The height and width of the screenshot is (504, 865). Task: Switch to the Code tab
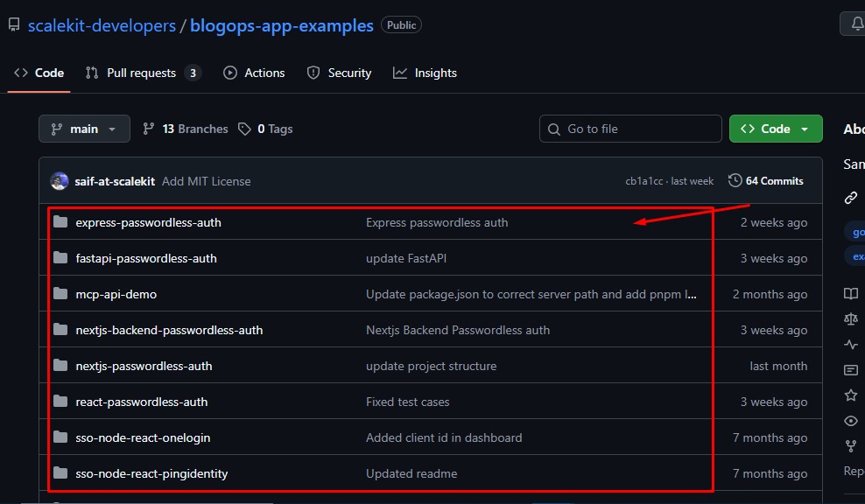click(x=39, y=73)
